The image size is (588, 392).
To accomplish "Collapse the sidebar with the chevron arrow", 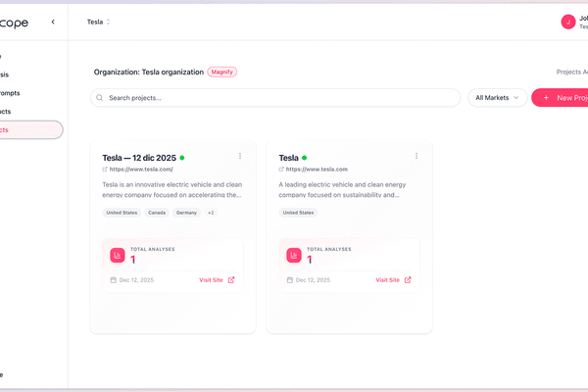I will (53, 21).
